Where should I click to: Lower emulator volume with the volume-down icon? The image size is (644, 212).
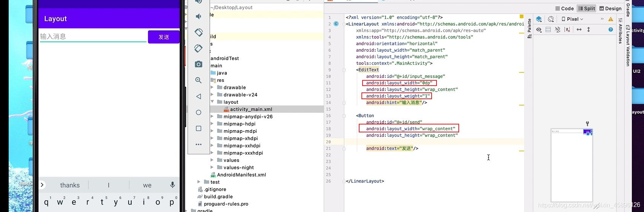pos(198,16)
